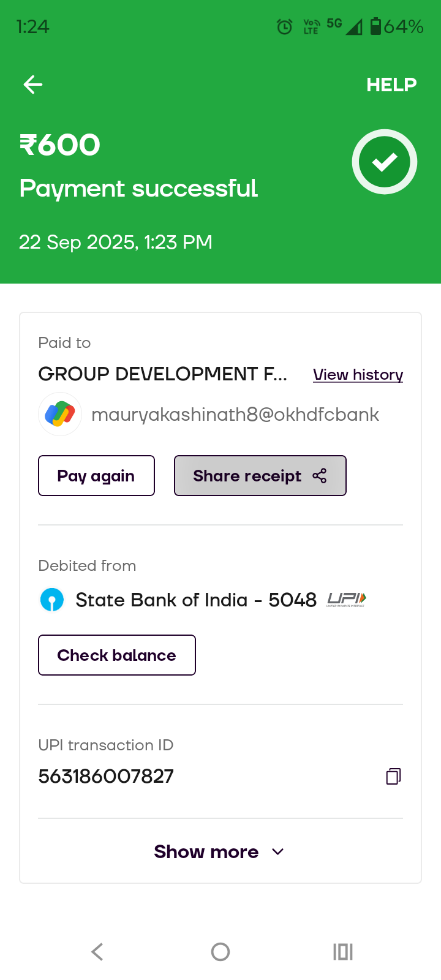Tap the alarm icon in status bar
The image size is (441, 980).
285,26
